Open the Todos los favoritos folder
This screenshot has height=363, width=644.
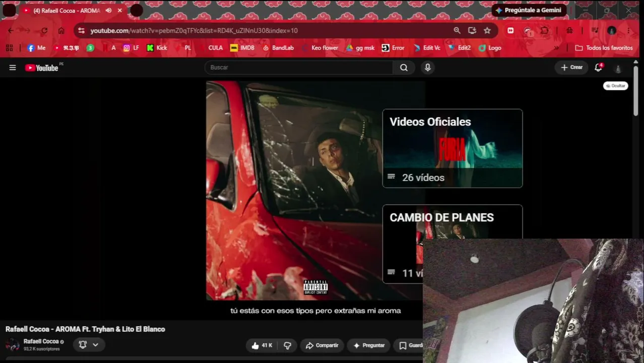(x=604, y=48)
